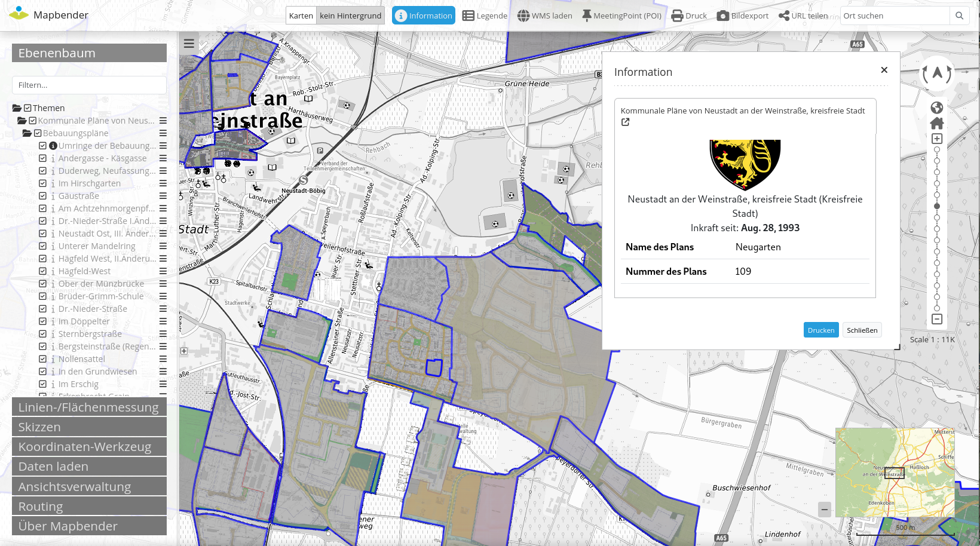
Task: Switch to the Karten tab
Action: (x=301, y=16)
